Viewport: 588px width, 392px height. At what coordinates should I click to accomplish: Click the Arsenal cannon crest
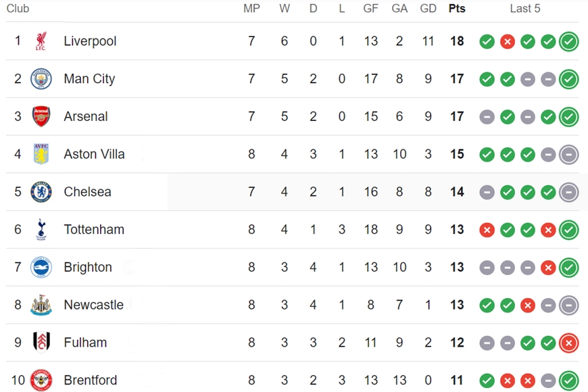coord(41,116)
